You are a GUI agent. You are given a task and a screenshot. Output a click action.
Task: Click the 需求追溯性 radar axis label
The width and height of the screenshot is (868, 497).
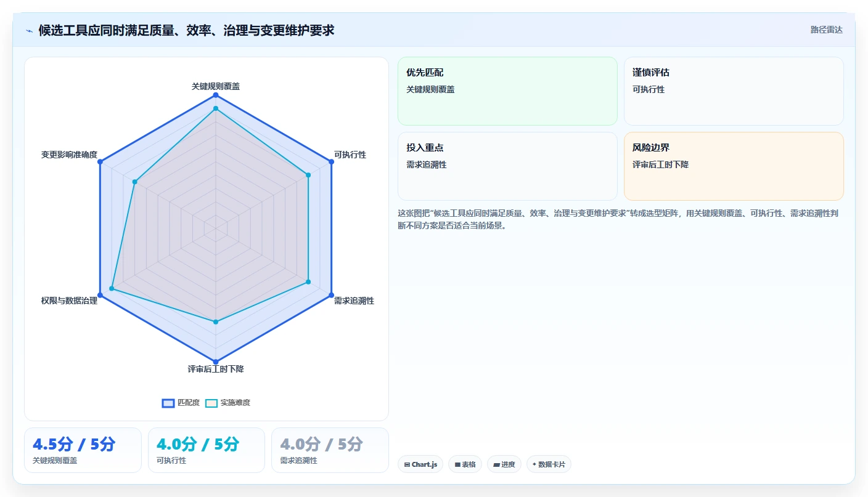354,301
